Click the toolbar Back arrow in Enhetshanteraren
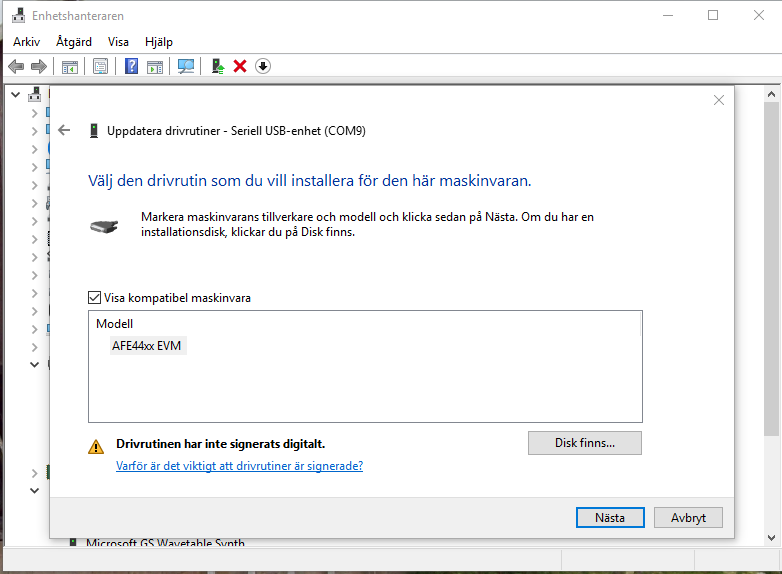The height and width of the screenshot is (574, 782). point(16,66)
